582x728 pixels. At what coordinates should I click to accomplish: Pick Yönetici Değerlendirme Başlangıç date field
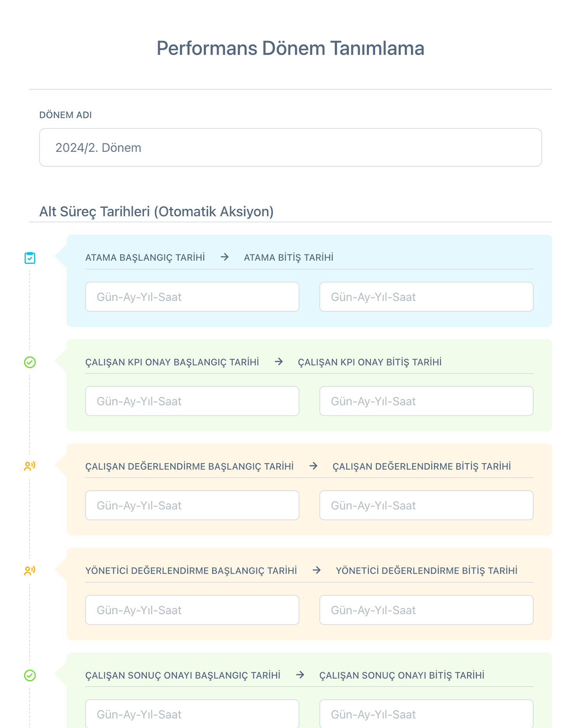pos(192,610)
